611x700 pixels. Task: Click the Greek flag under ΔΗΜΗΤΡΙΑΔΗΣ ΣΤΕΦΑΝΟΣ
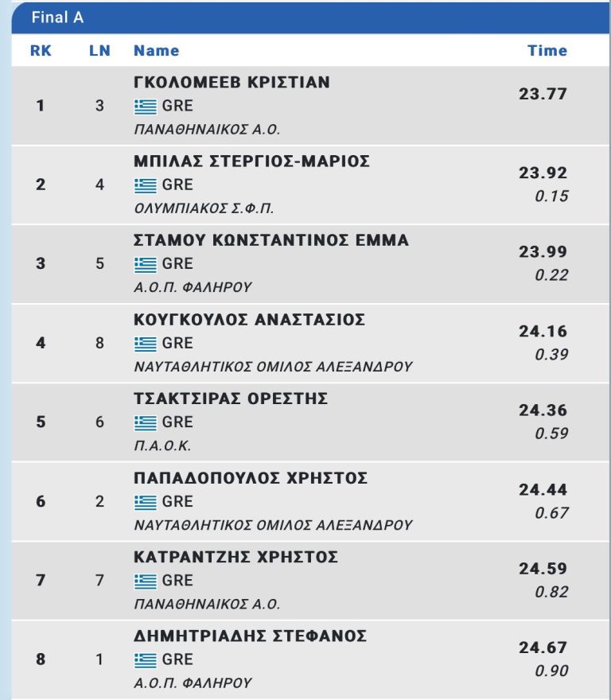click(145, 659)
